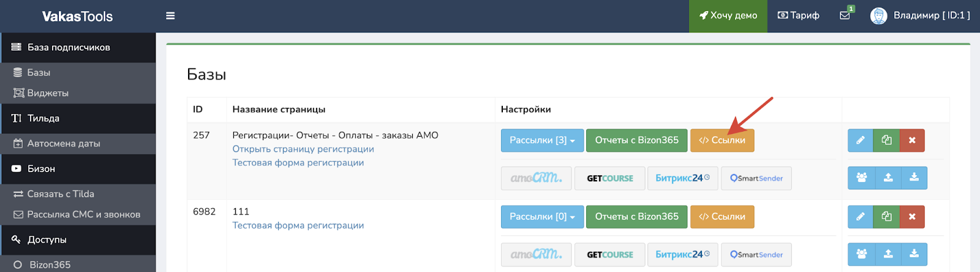Delete base 6982 with red X icon

point(912,216)
